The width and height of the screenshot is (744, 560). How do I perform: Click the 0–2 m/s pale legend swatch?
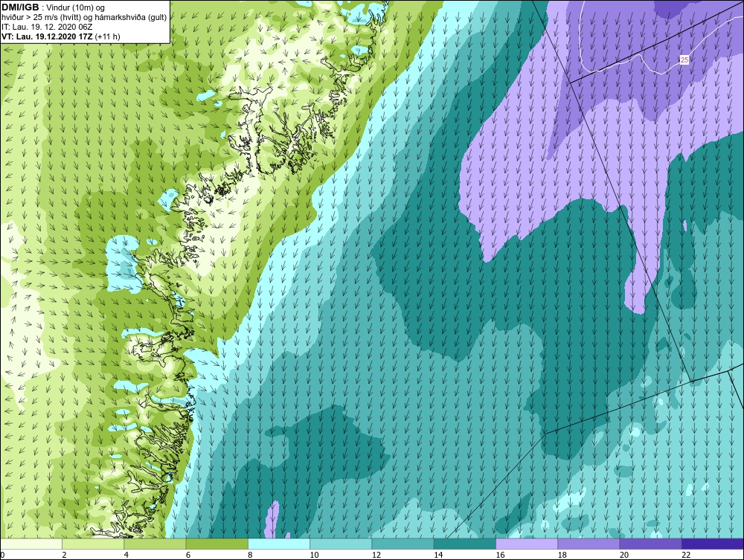point(31,544)
